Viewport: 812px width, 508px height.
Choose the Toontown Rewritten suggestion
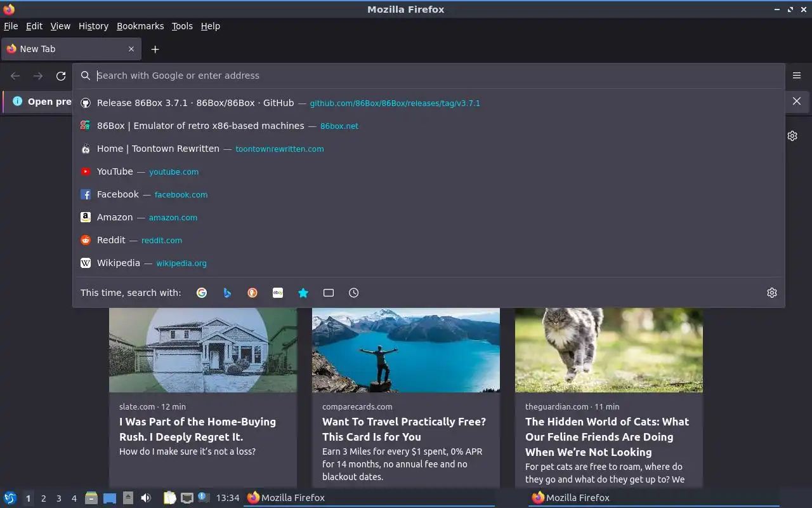pyautogui.click(x=429, y=149)
